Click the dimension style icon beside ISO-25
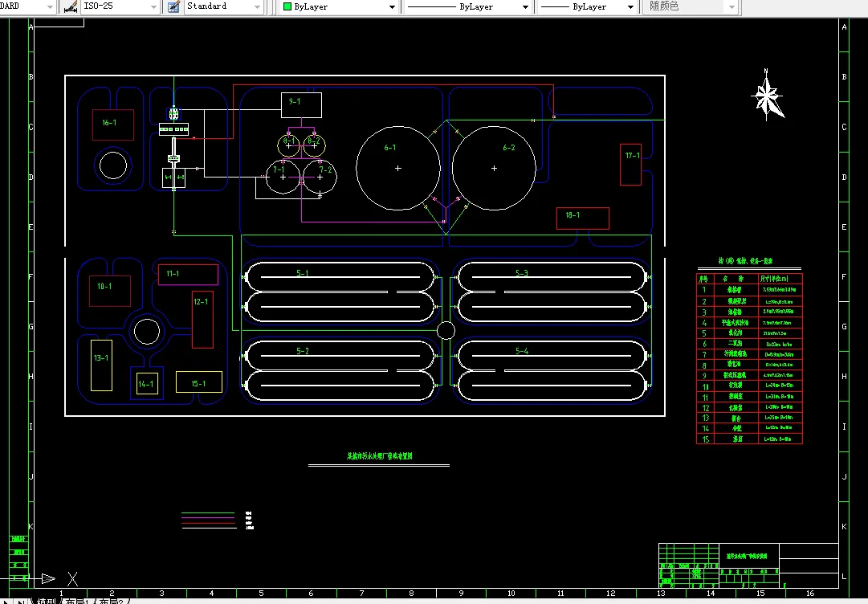 71,6
